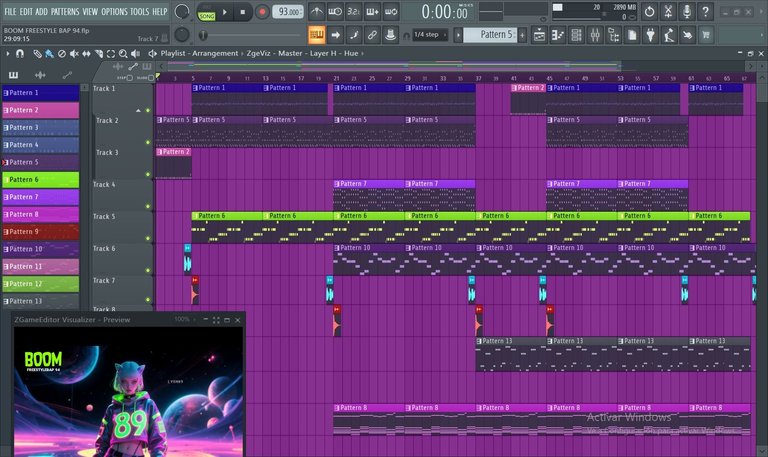Open the FILE menu
This screenshot has height=457, width=768.
click(10, 11)
